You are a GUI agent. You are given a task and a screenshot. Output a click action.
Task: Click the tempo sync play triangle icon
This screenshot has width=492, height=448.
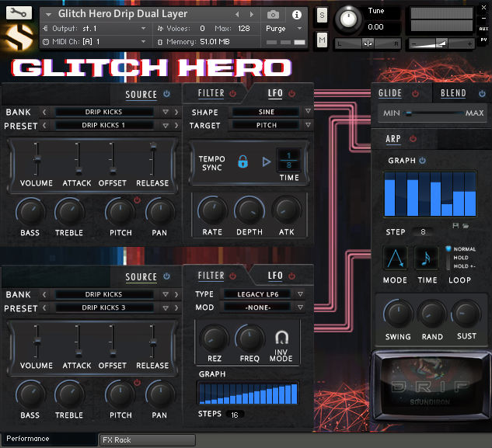click(x=266, y=162)
